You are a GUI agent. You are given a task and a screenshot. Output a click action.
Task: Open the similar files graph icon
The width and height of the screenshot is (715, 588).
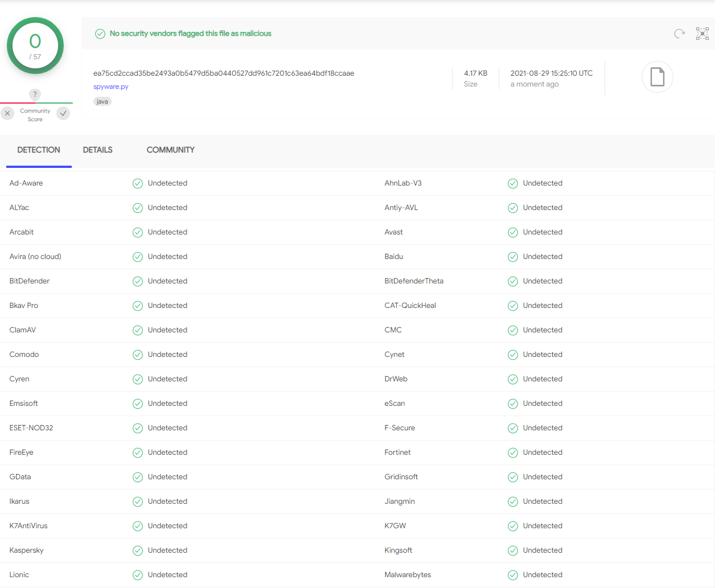point(702,34)
